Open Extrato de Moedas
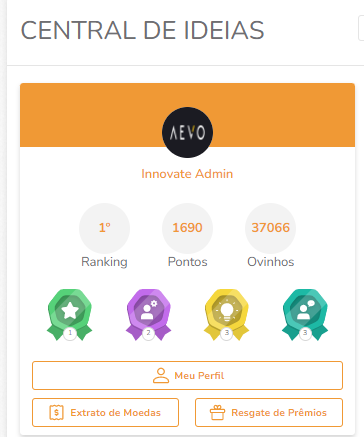 point(105,412)
